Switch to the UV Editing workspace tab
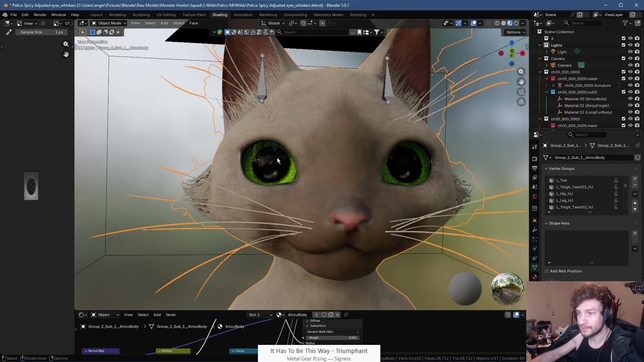644x362 pixels. click(x=166, y=15)
